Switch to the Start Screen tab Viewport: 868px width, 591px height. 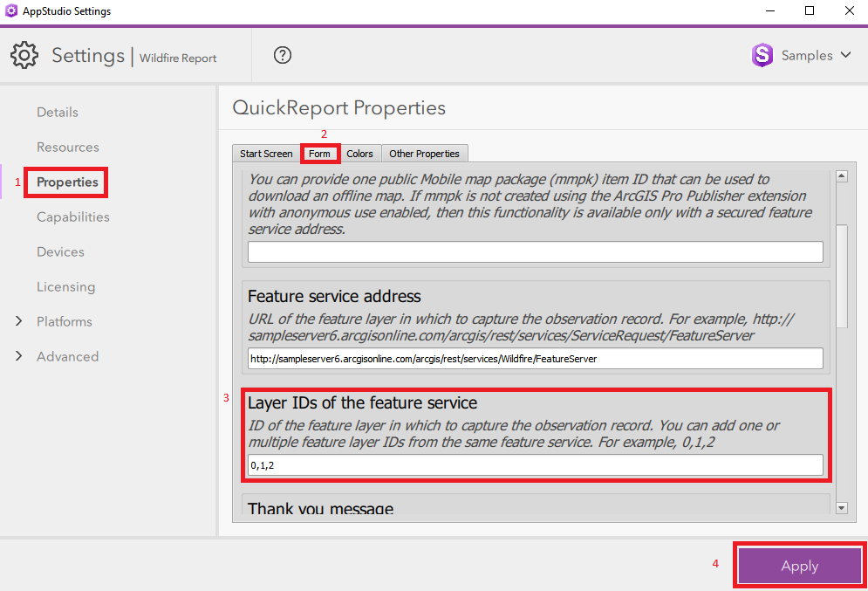[266, 154]
